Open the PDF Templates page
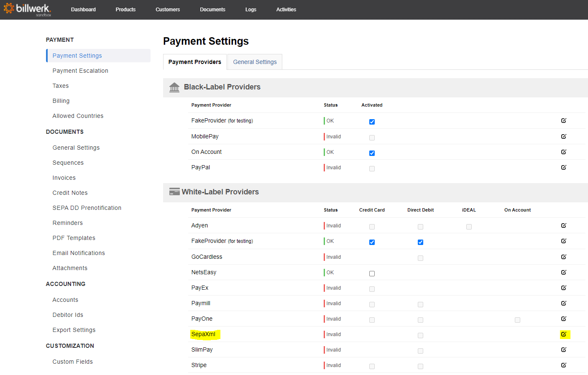 point(74,238)
